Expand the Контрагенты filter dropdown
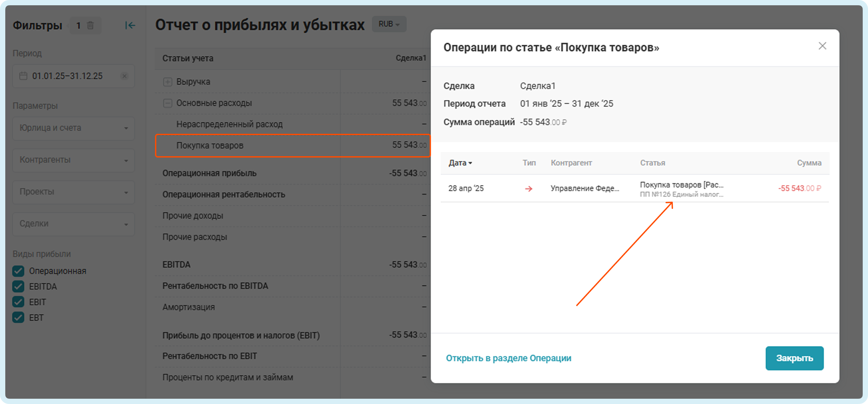 tap(74, 160)
